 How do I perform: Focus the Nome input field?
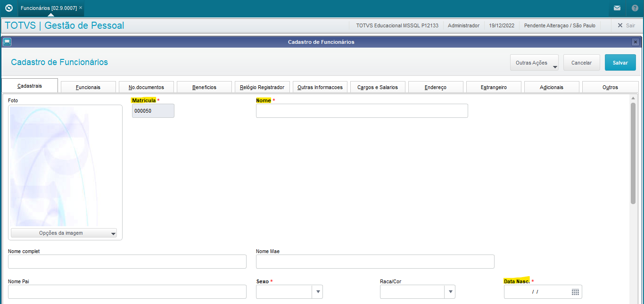(362, 111)
